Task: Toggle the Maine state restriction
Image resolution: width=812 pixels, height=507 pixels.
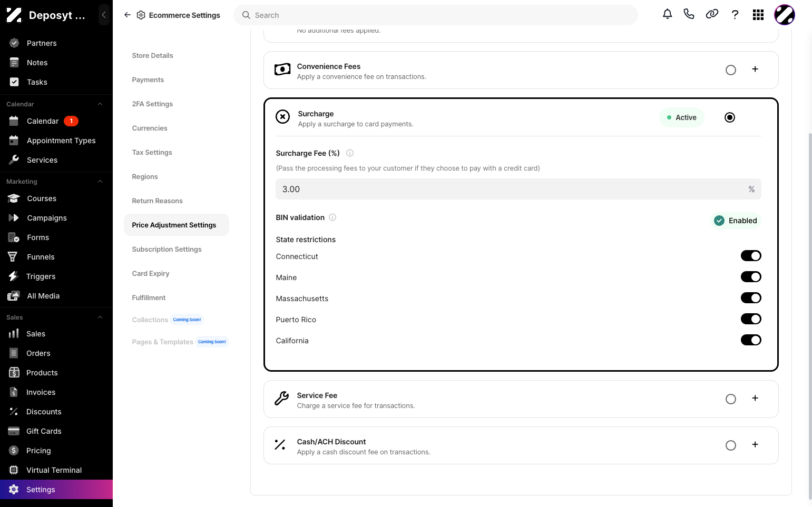Action: pos(751,277)
